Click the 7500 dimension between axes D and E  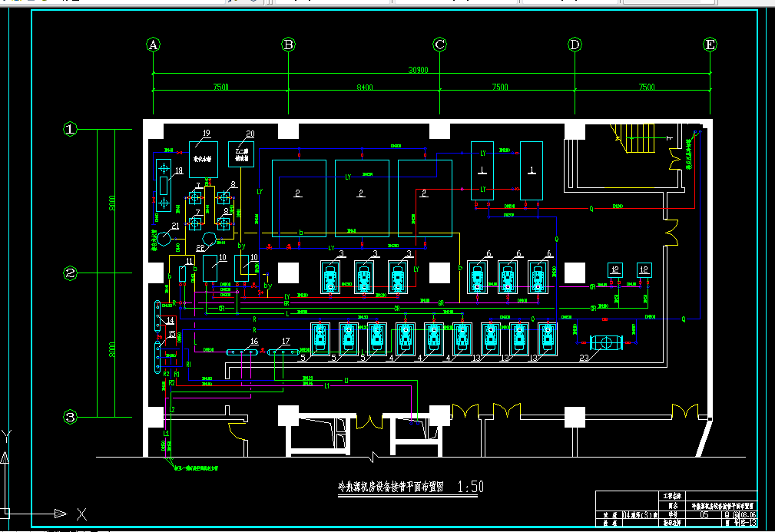point(647,87)
